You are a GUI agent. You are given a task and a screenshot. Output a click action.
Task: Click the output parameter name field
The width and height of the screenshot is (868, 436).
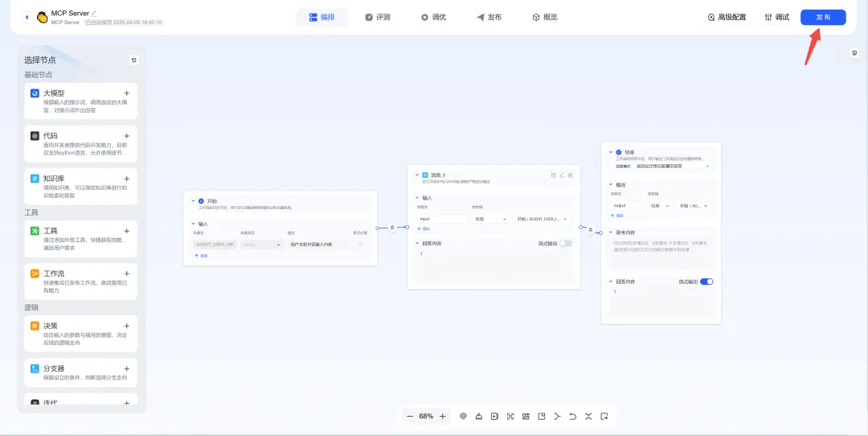[627, 206]
